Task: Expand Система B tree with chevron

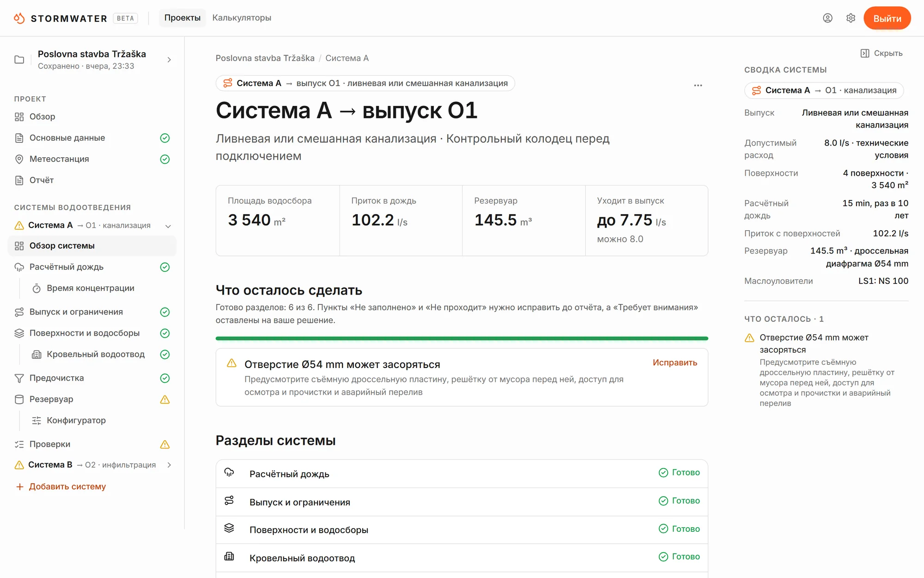Action: pyautogui.click(x=169, y=465)
